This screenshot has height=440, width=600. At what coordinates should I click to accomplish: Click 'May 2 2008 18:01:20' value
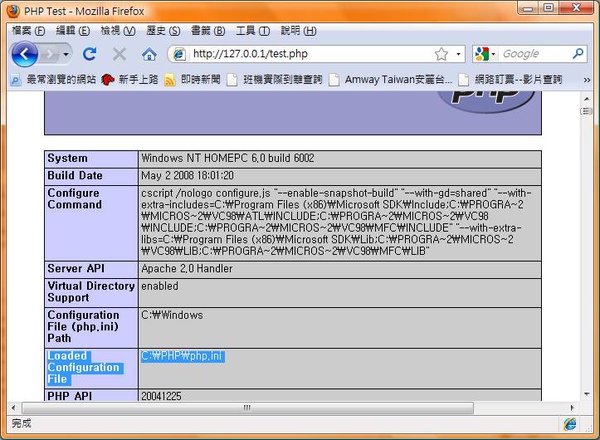[188, 176]
